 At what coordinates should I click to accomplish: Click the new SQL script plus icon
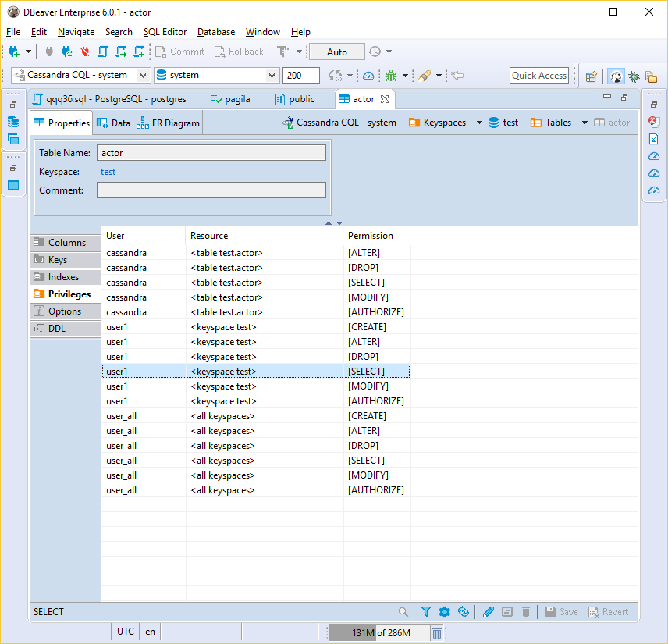140,52
